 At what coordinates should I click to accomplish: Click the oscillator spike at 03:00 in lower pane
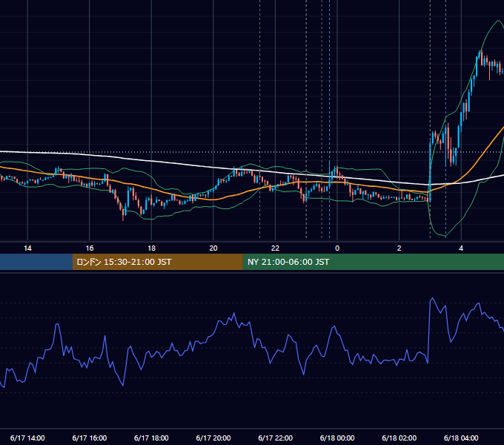coord(432,299)
